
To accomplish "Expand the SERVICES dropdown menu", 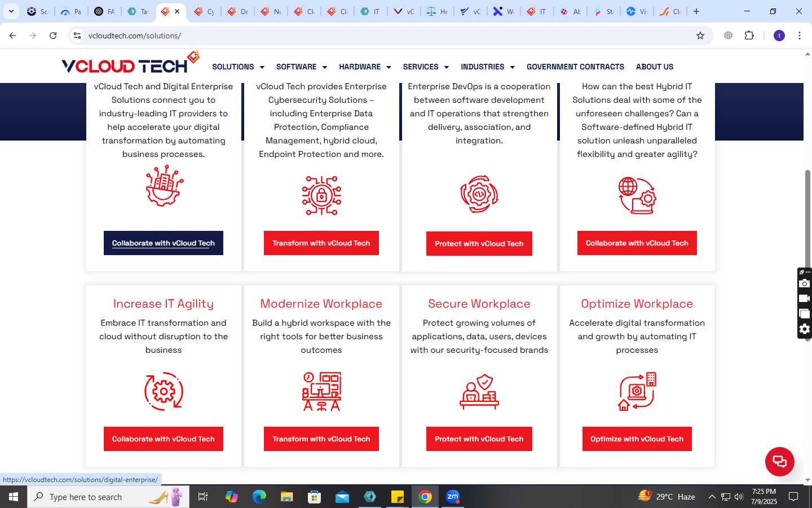I will (426, 67).
